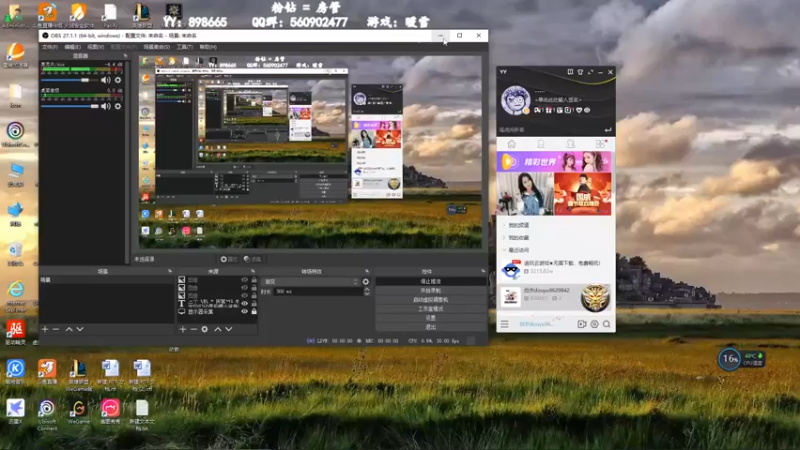Open YY groups tab icon

pyautogui.click(x=570, y=144)
